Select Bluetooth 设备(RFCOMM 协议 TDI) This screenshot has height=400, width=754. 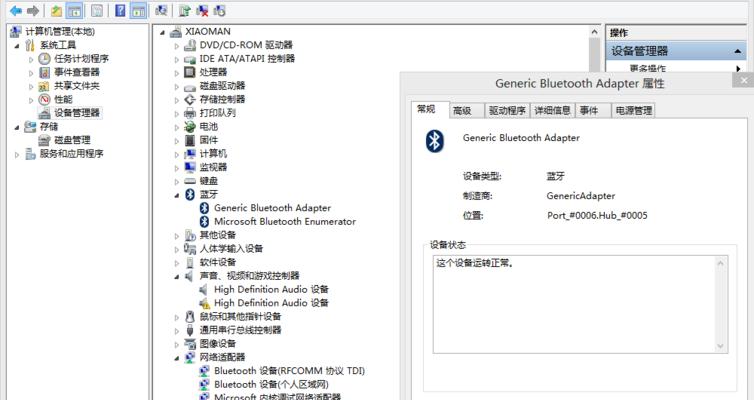289,371
